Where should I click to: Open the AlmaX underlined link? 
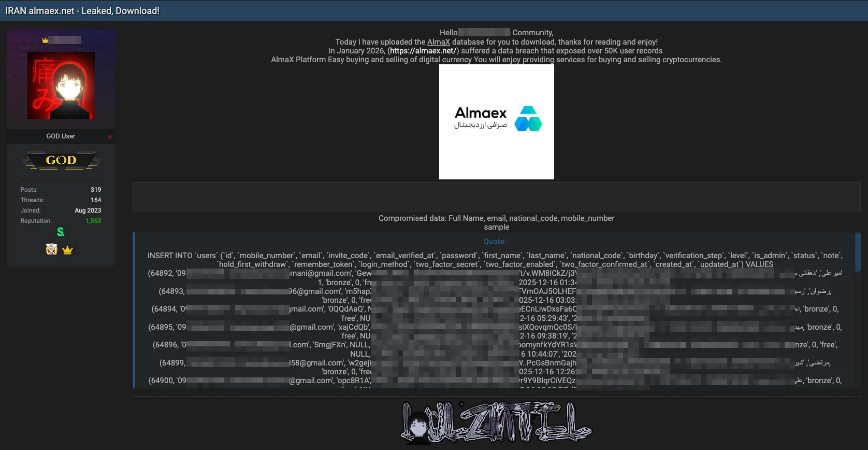[438, 42]
